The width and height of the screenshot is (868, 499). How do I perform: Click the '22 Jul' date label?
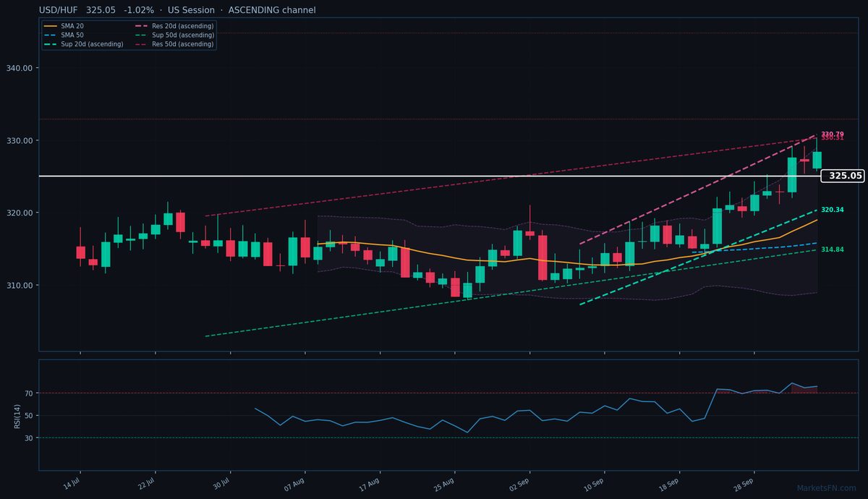pyautogui.click(x=146, y=484)
